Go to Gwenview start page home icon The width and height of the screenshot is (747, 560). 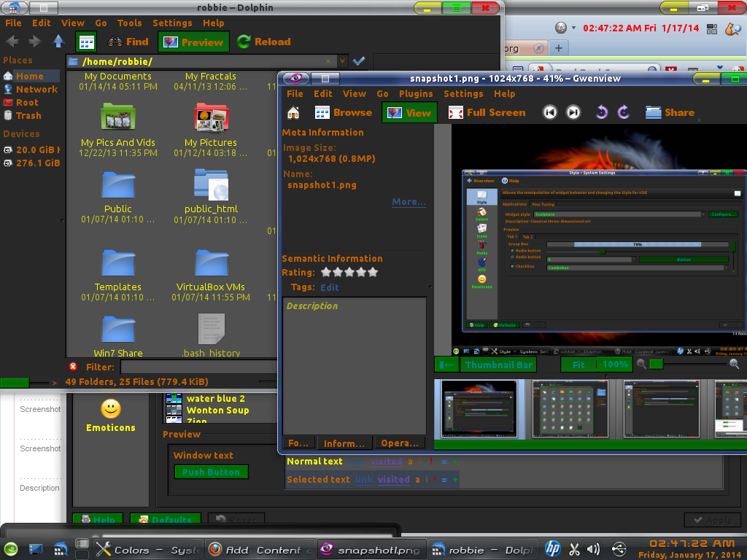(x=293, y=113)
